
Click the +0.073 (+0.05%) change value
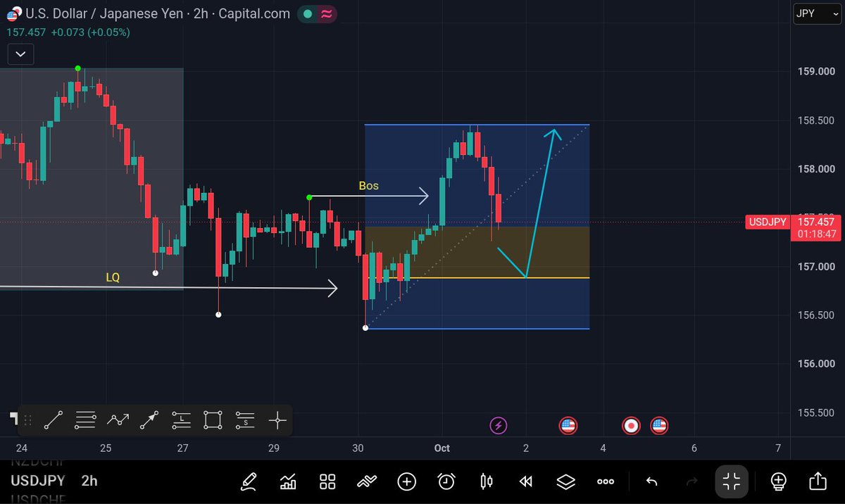[x=90, y=32]
